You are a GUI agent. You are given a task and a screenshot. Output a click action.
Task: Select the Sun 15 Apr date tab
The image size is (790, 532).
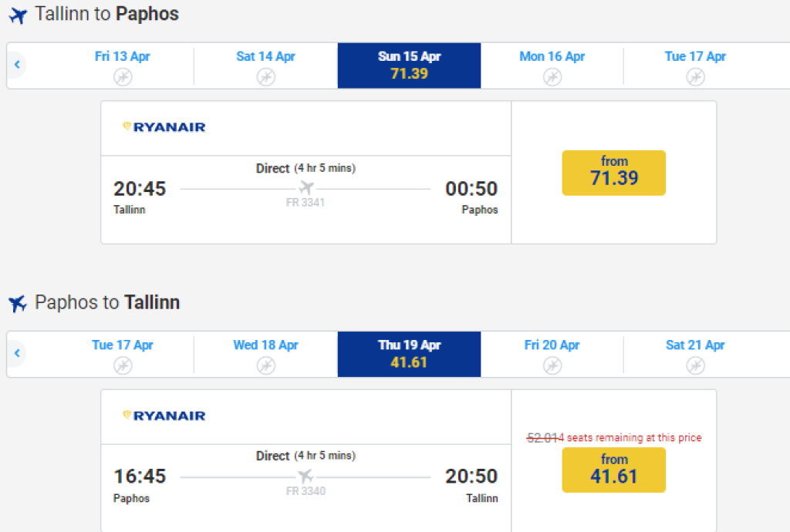[409, 66]
